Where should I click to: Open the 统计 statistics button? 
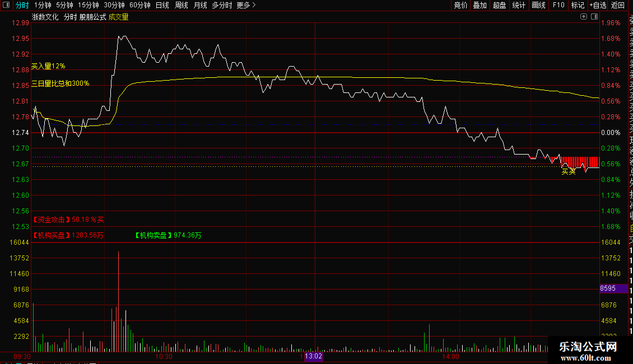click(x=519, y=5)
